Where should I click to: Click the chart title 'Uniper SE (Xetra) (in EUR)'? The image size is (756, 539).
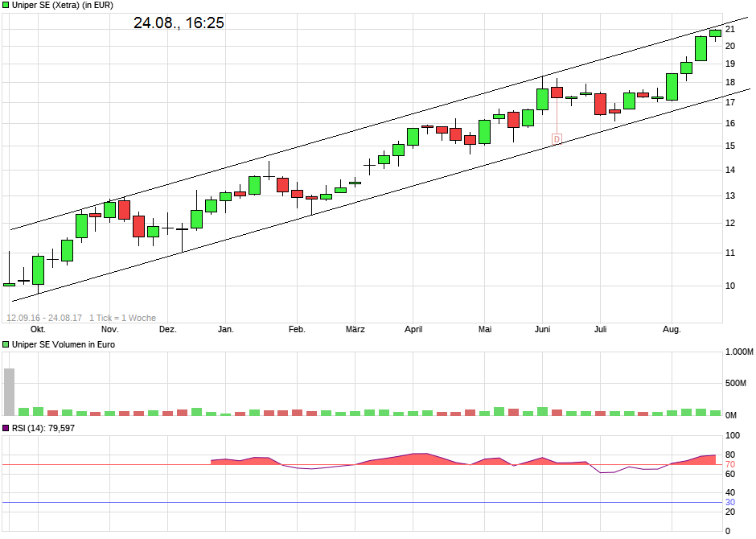pos(63,6)
